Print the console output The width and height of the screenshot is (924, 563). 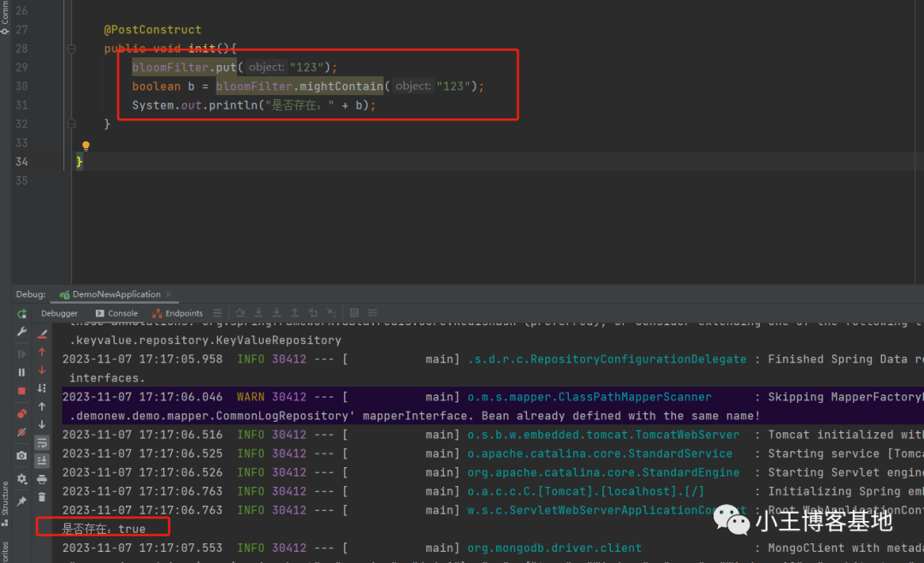(x=42, y=479)
